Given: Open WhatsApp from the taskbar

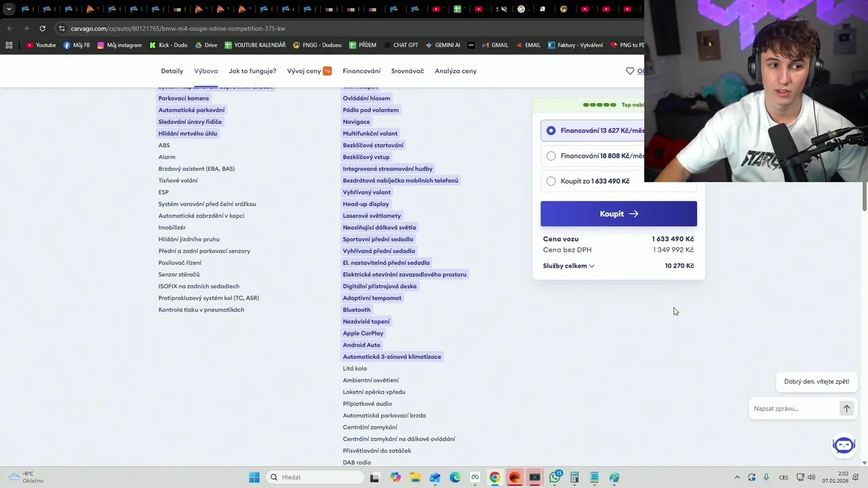Looking at the screenshot, I should pos(555,477).
